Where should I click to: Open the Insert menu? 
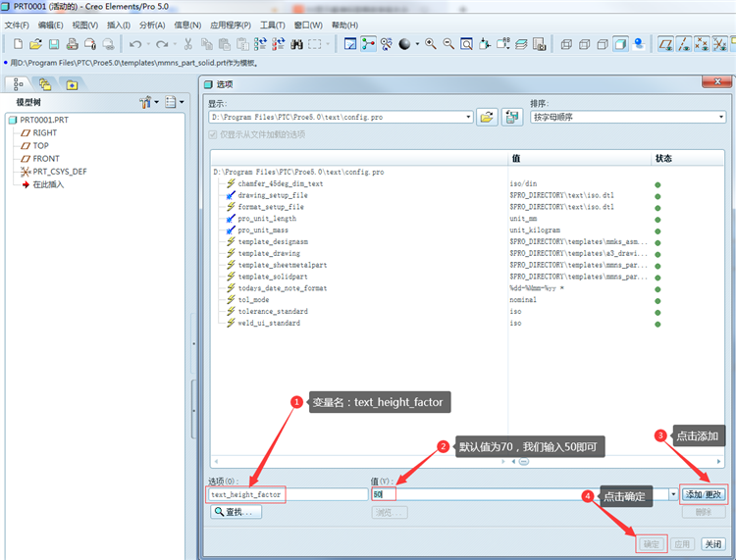(119, 25)
